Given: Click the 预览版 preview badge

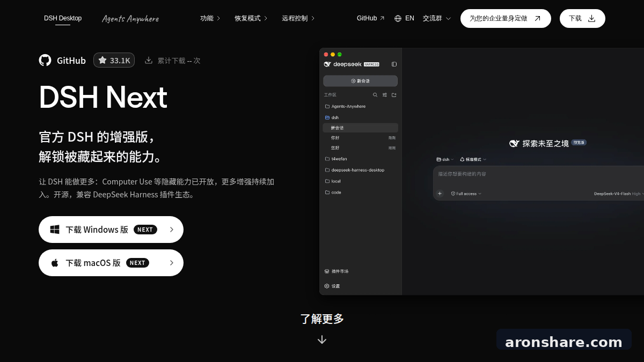Looking at the screenshot, I should (579, 143).
